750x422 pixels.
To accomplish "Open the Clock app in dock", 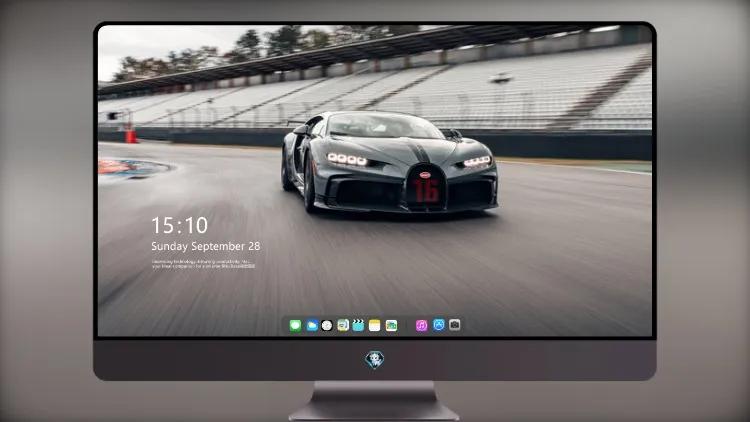I will click(327, 325).
